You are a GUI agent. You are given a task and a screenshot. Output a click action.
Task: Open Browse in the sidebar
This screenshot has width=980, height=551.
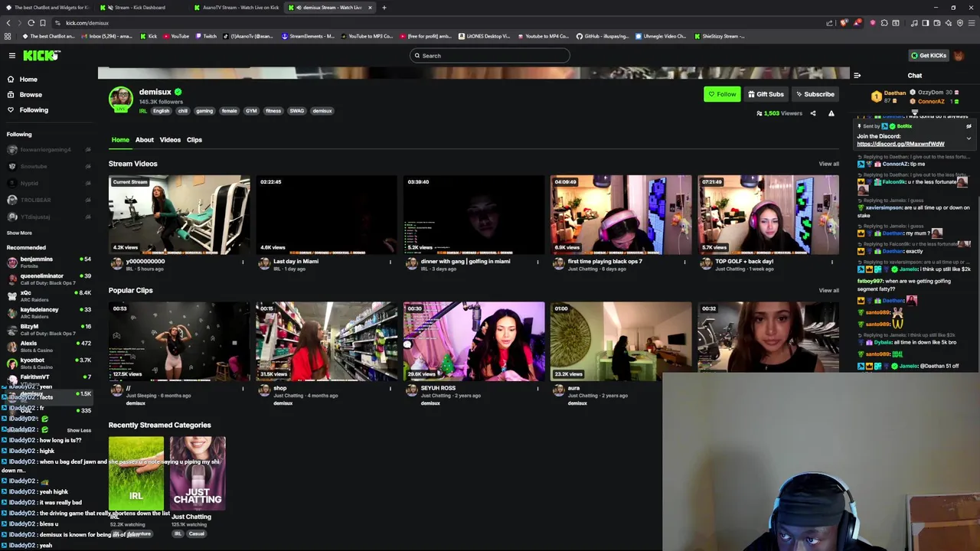pyautogui.click(x=31, y=95)
